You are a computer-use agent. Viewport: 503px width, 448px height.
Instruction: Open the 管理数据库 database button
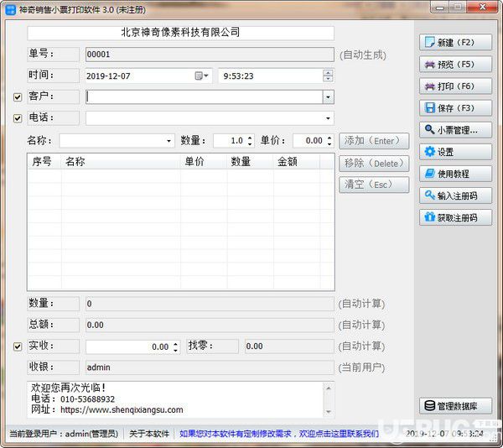(x=455, y=406)
